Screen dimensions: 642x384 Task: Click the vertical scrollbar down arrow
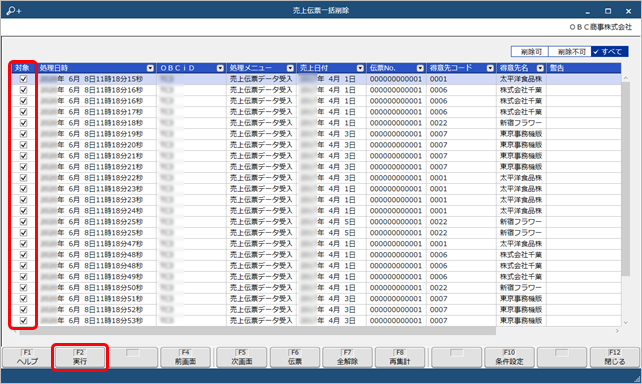click(x=625, y=323)
